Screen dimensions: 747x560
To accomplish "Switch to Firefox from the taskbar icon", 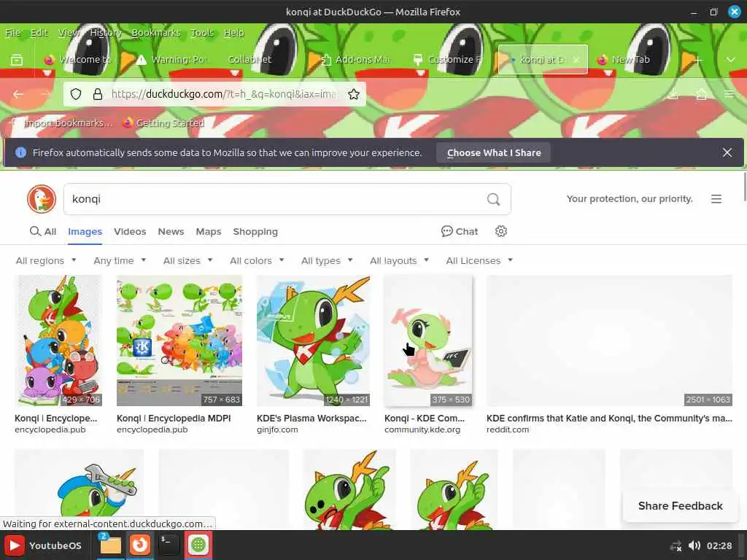I will pyautogui.click(x=139, y=545).
